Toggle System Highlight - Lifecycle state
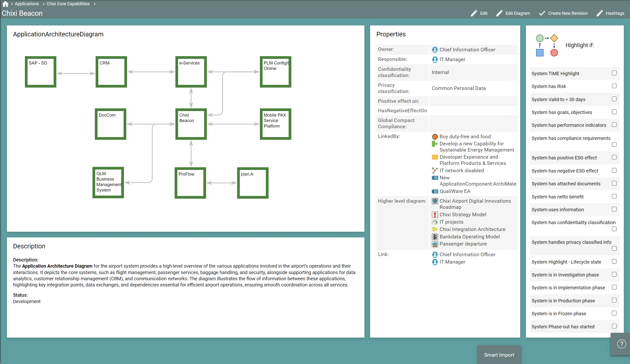The height and width of the screenshot is (364, 630). point(614,261)
